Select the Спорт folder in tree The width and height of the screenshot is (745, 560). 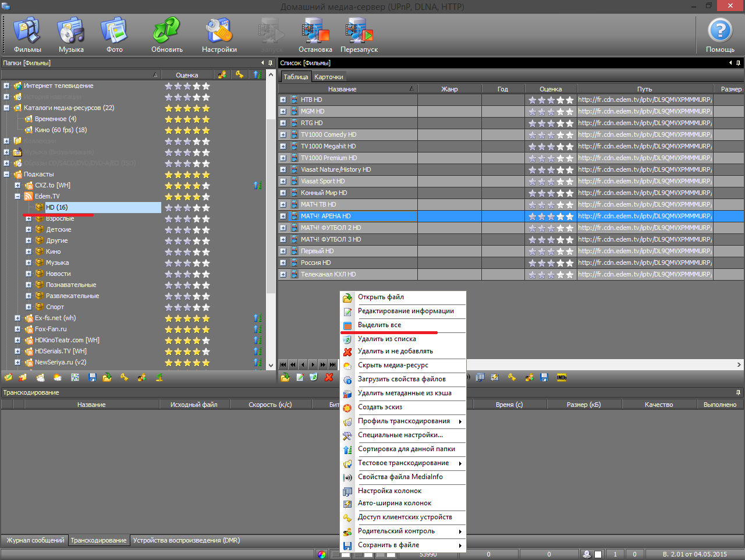coord(55,307)
